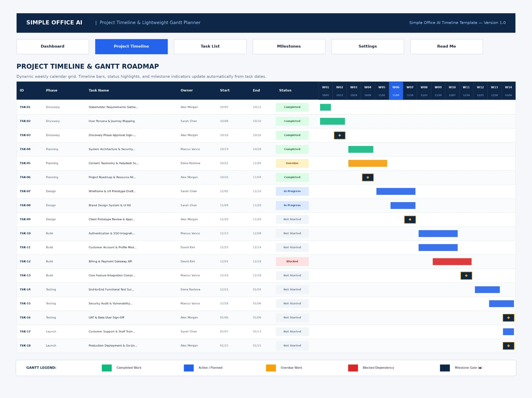Select the W14 week column header

pyautogui.click(x=508, y=91)
